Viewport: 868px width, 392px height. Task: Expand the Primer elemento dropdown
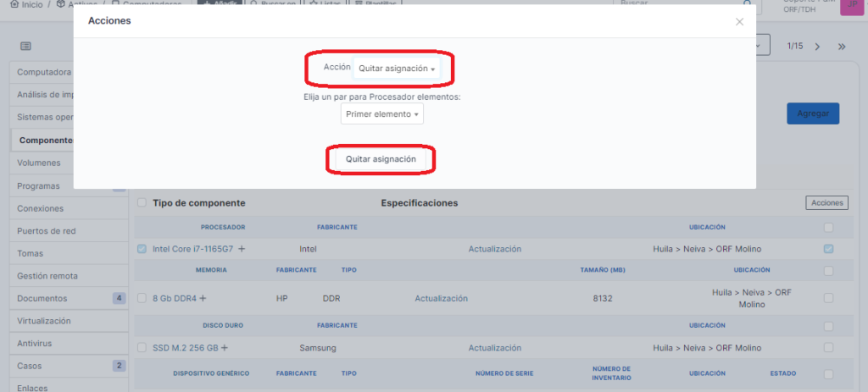click(382, 114)
